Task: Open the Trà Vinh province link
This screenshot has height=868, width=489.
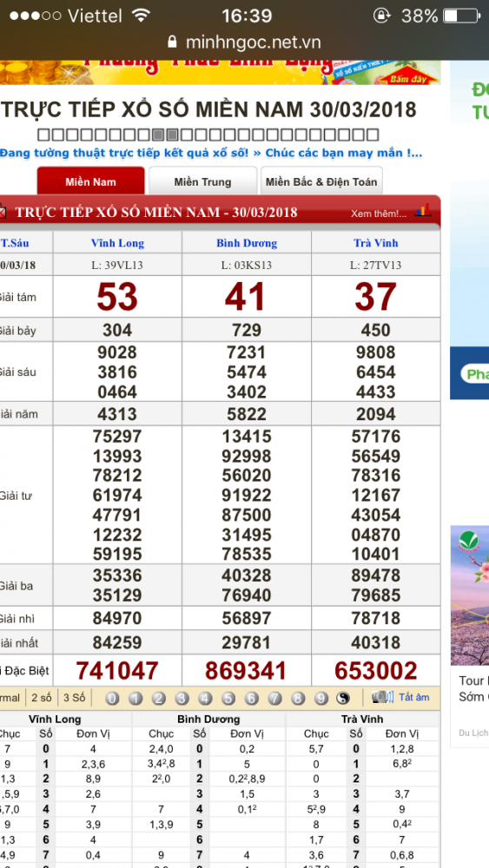Action: pos(376,243)
